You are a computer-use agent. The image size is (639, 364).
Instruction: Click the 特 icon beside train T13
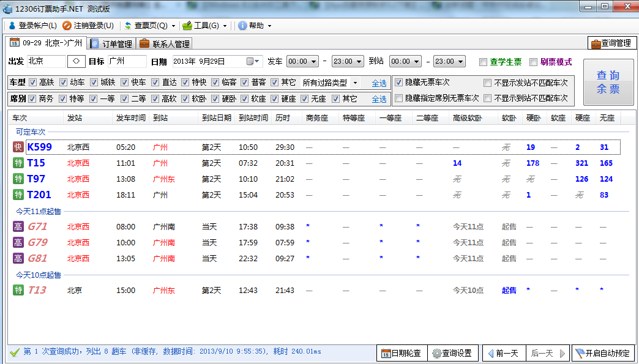click(18, 291)
